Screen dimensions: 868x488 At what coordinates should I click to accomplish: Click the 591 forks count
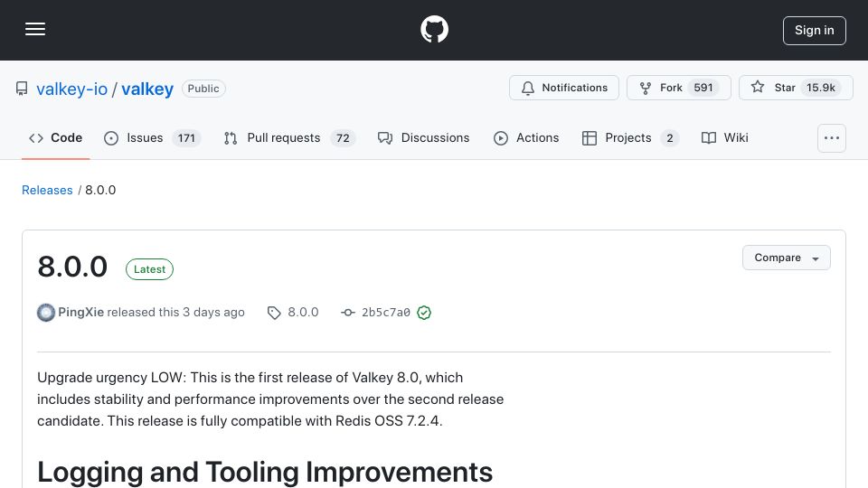(x=703, y=88)
